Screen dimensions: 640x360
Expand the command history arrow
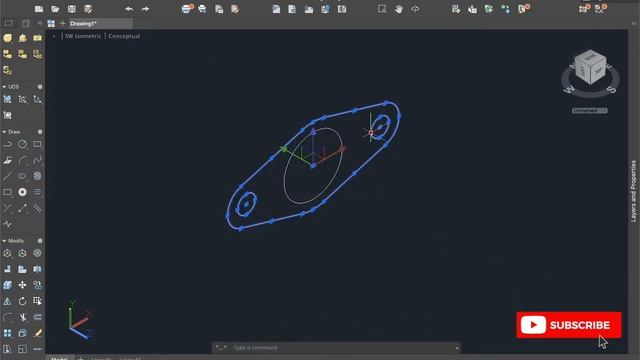[457, 348]
